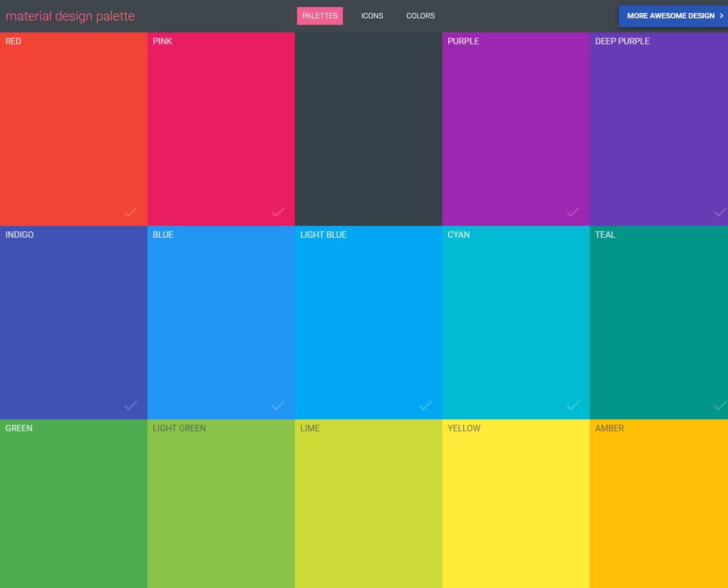Click the checkmark on the CYAN tile
Screen dimensions: 728x588
[572, 405]
